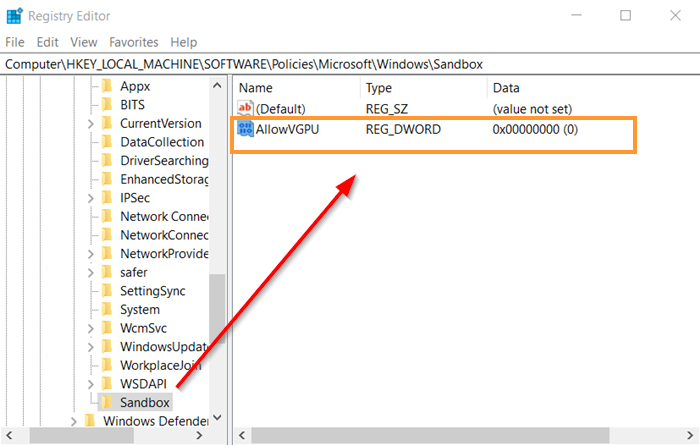
Task: Click the NetworkConnectivity folder icon
Action: pyautogui.click(x=107, y=235)
